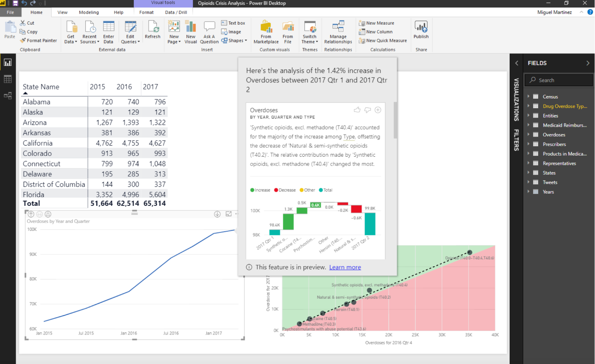
Task: Switch to the Modeling ribbon tab
Action: (88, 12)
